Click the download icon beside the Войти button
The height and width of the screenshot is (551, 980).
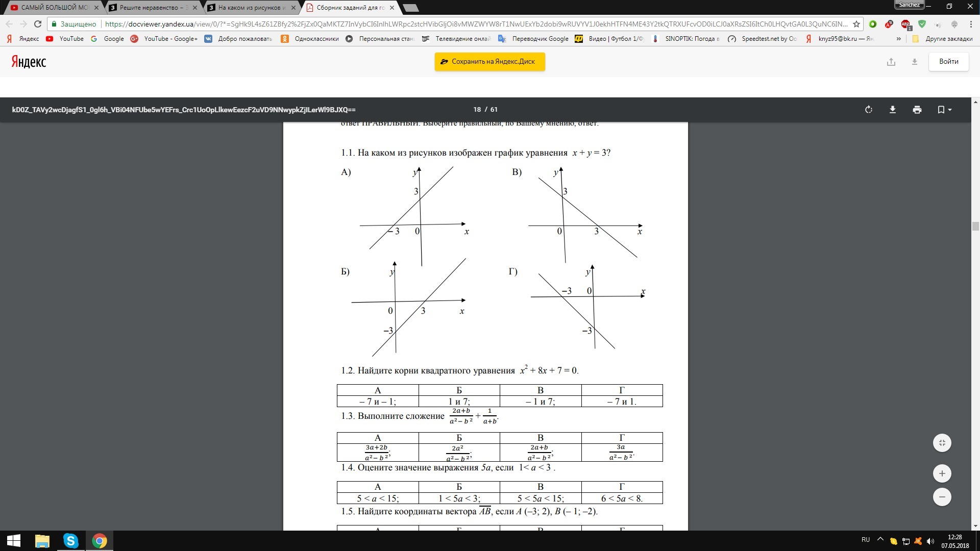coord(915,62)
